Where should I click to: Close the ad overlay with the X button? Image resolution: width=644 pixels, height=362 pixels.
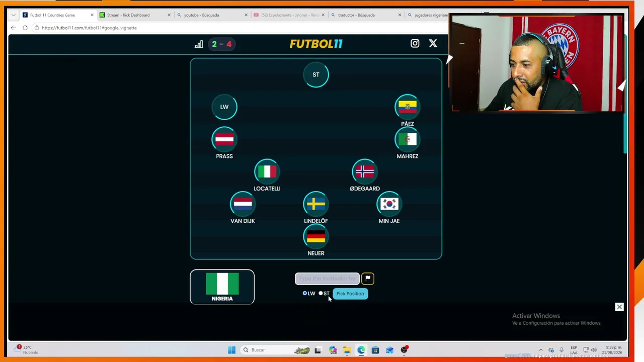[619, 307]
